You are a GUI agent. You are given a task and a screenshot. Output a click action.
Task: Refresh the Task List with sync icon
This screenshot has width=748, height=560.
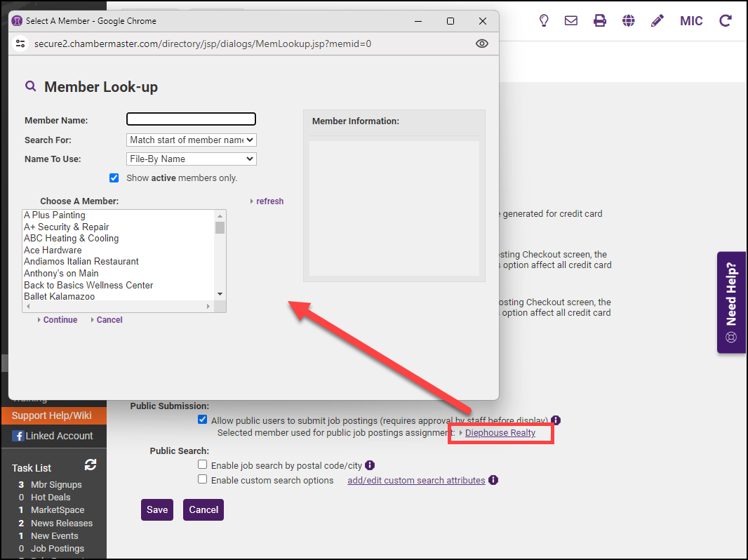click(x=90, y=465)
